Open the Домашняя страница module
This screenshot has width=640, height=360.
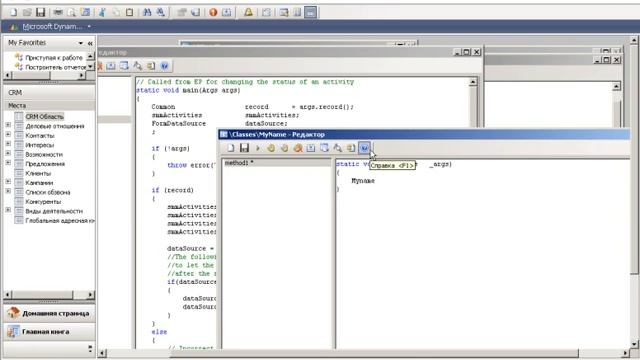click(x=49, y=313)
